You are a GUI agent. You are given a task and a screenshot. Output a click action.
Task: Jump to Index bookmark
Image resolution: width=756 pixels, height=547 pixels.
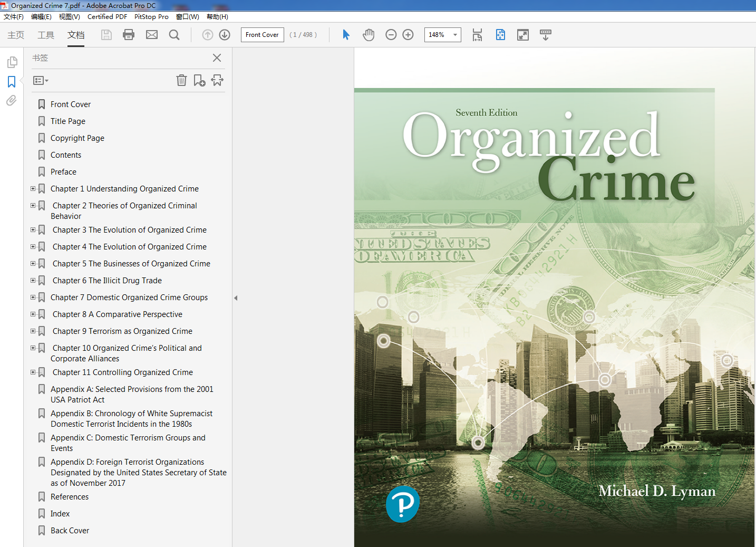(x=60, y=514)
